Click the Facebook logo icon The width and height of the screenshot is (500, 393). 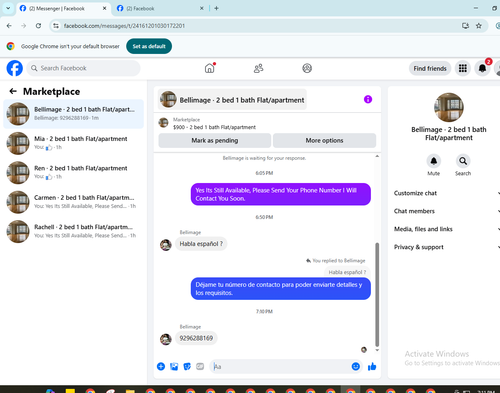click(x=15, y=68)
